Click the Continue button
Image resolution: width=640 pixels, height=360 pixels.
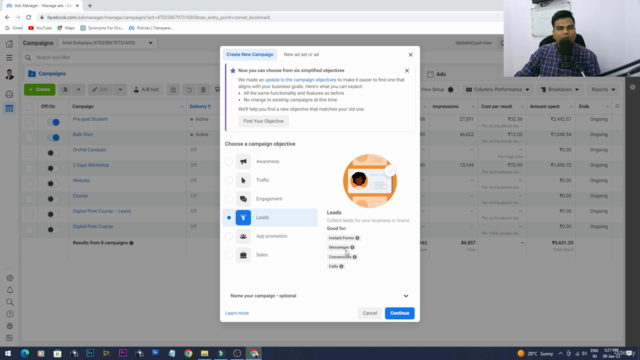point(400,313)
